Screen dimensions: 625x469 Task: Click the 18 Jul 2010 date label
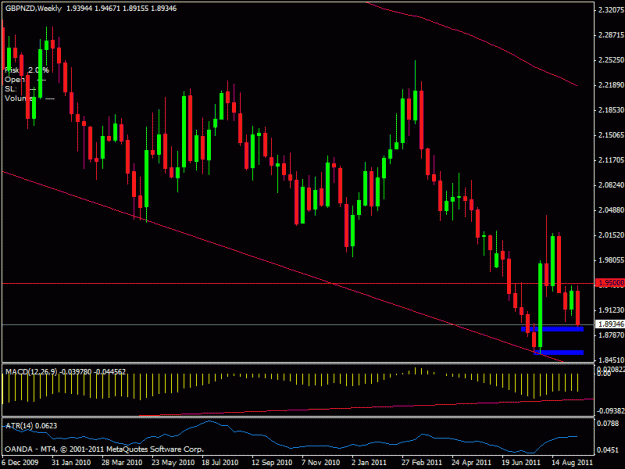pyautogui.click(x=220, y=463)
